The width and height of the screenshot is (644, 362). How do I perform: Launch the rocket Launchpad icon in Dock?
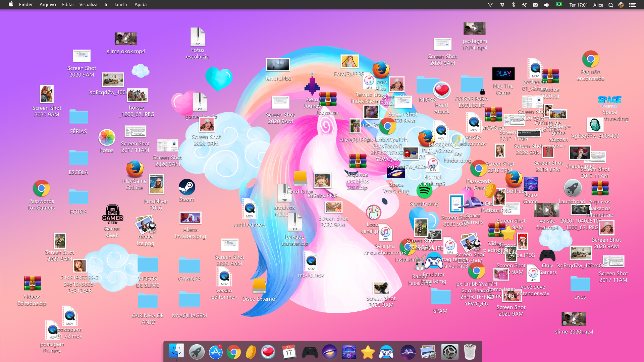point(197,352)
